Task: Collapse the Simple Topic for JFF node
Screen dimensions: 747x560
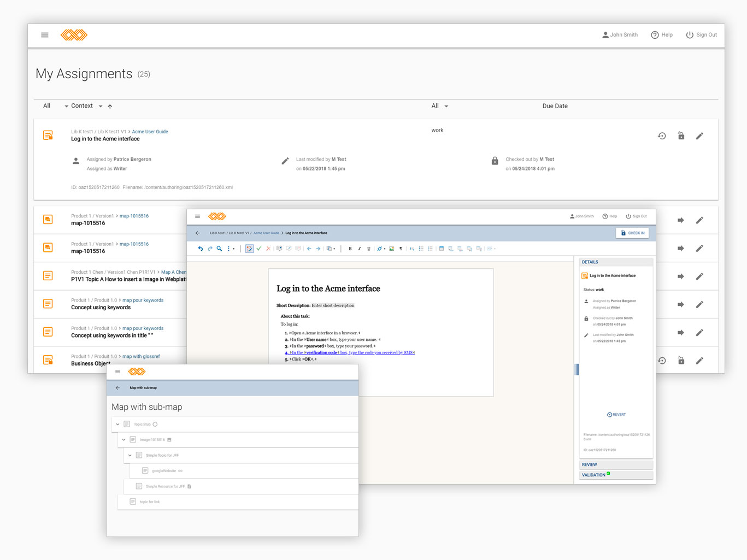Action: (x=130, y=455)
